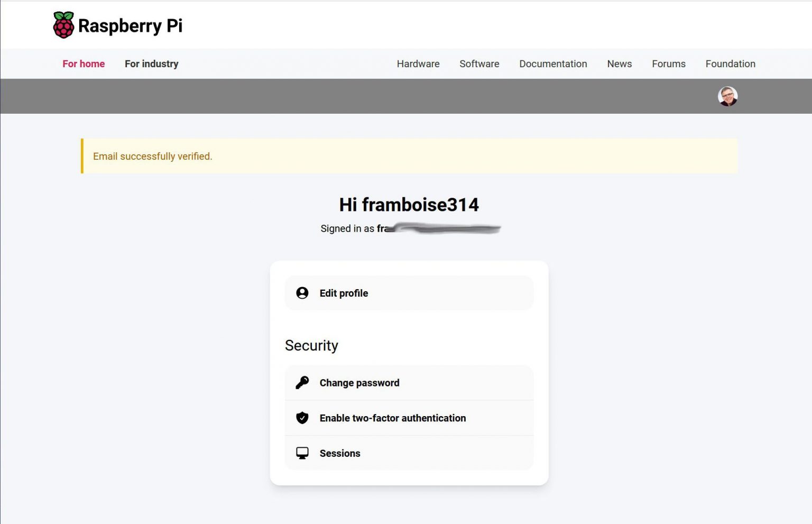
Task: Open the user avatar in the top right
Action: pos(728,96)
